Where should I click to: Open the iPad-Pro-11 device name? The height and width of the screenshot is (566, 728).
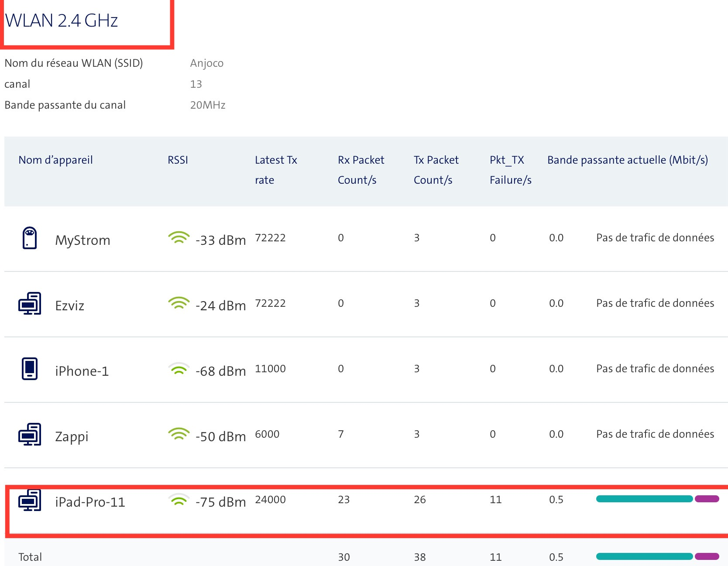(x=90, y=502)
